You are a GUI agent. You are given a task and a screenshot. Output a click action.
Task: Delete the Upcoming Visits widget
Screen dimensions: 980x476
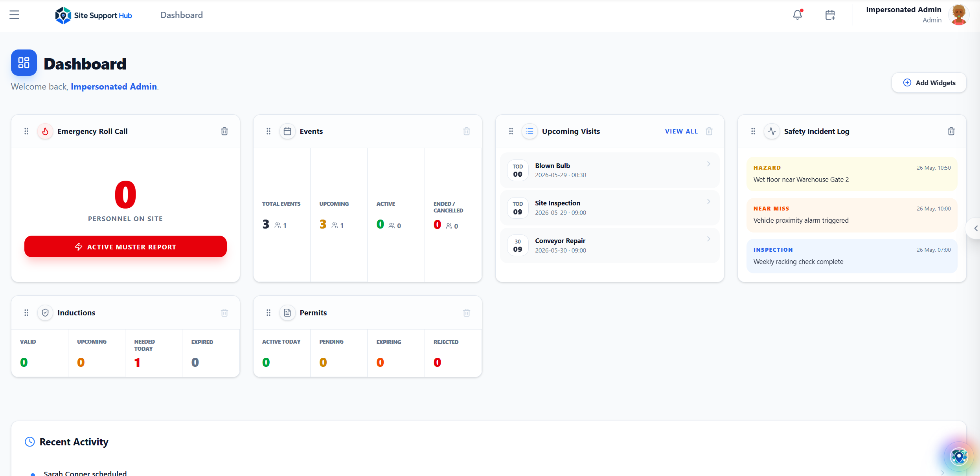coord(709,131)
